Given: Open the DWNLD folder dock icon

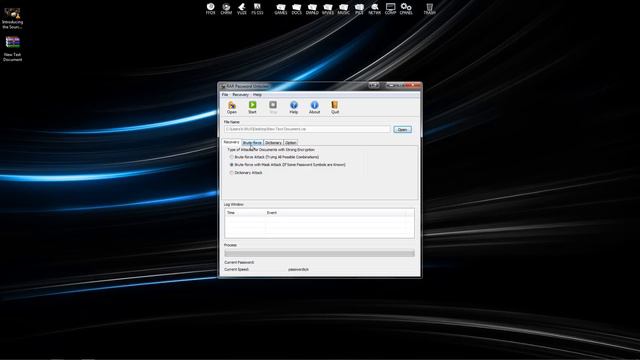Looking at the screenshot, I should click(312, 9).
